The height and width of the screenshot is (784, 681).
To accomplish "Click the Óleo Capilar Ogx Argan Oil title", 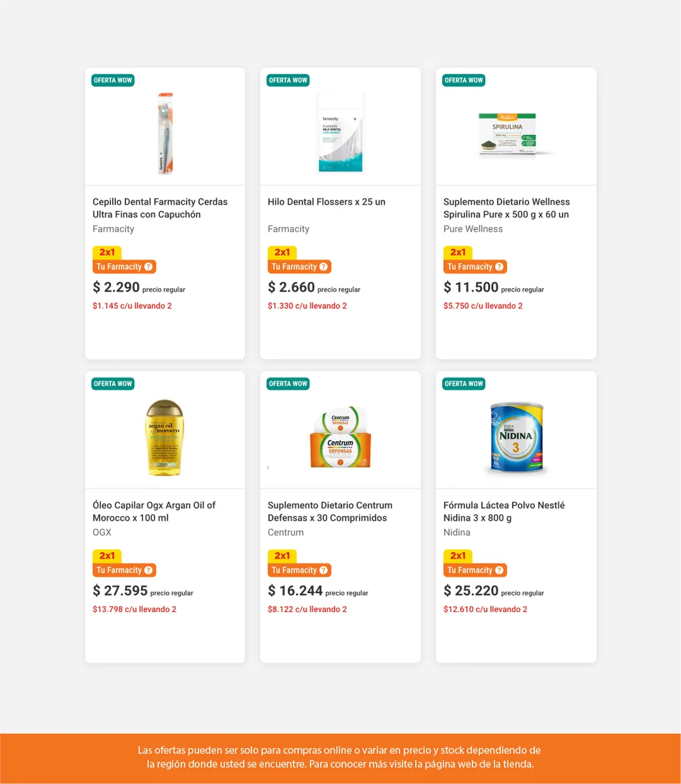I will pyautogui.click(x=154, y=511).
